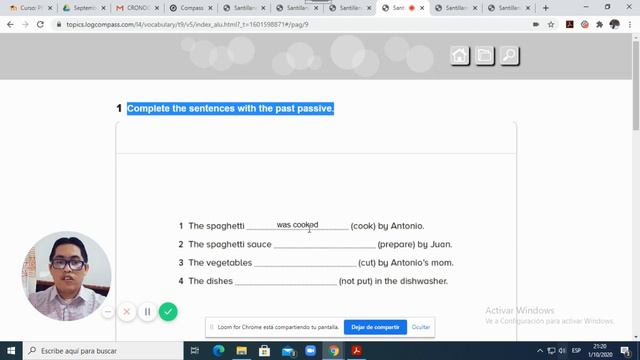The width and height of the screenshot is (640, 360).
Task: Click the Loom webcam bubble
Action: click(x=67, y=276)
